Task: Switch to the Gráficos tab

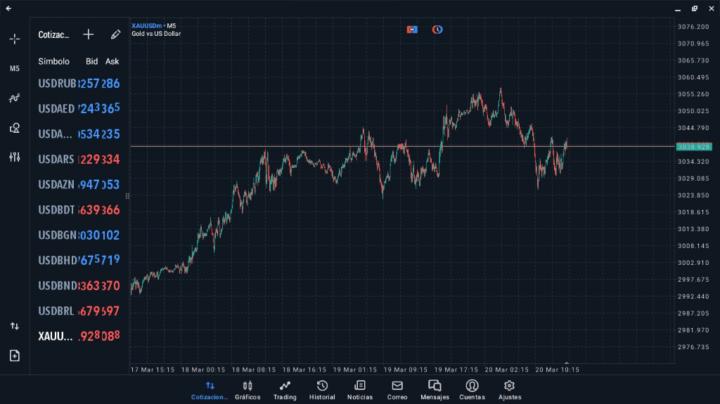Action: tap(247, 390)
